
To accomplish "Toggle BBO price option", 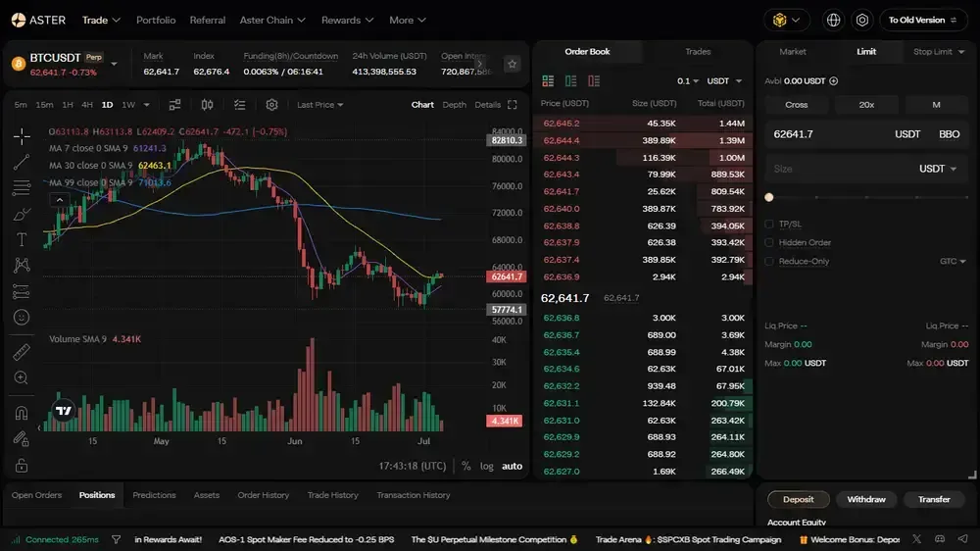I will [949, 134].
